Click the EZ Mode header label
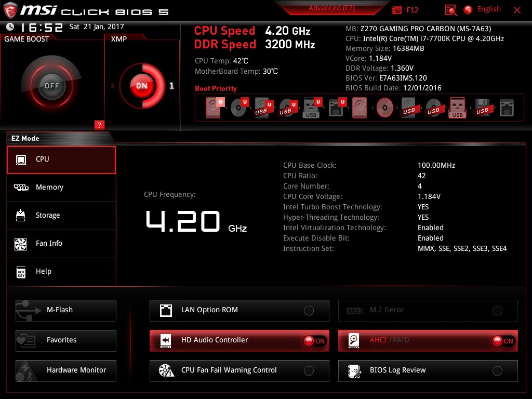This screenshot has width=532, height=399. click(25, 138)
